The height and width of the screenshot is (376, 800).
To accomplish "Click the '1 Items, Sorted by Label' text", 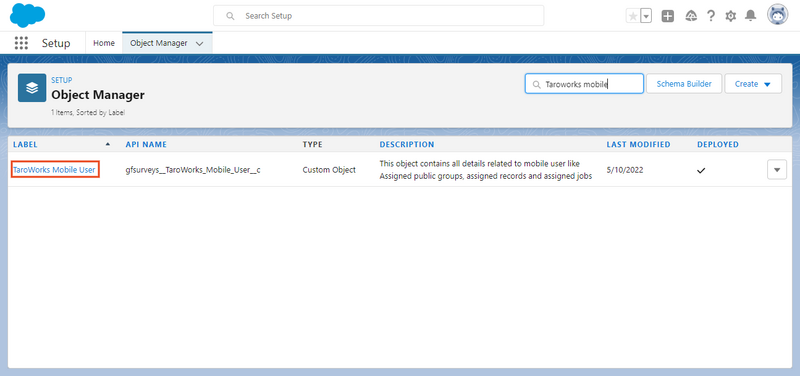I will tap(88, 113).
